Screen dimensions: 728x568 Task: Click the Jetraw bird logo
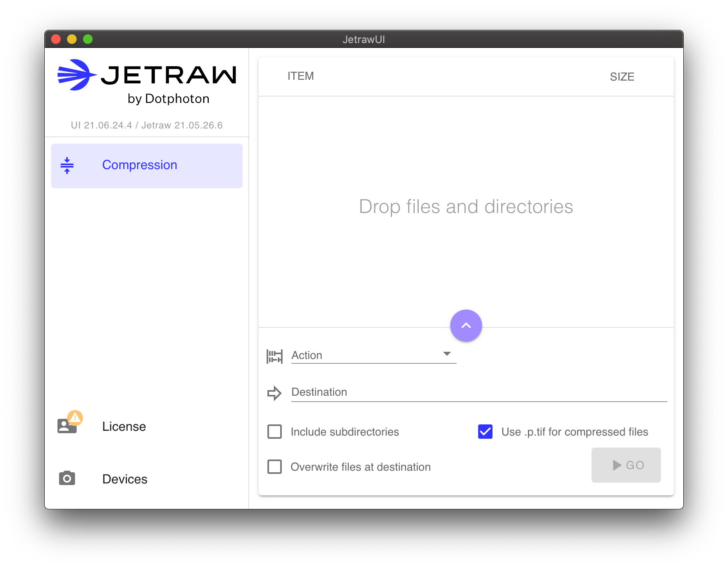click(x=76, y=75)
